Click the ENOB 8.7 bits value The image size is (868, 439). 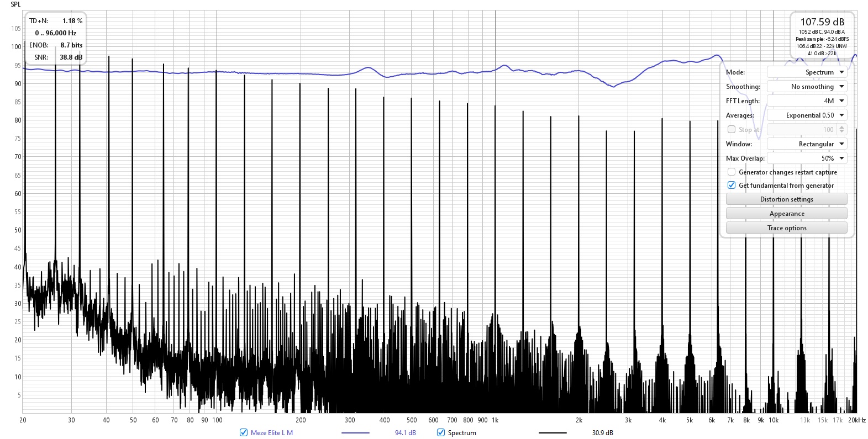[71, 45]
